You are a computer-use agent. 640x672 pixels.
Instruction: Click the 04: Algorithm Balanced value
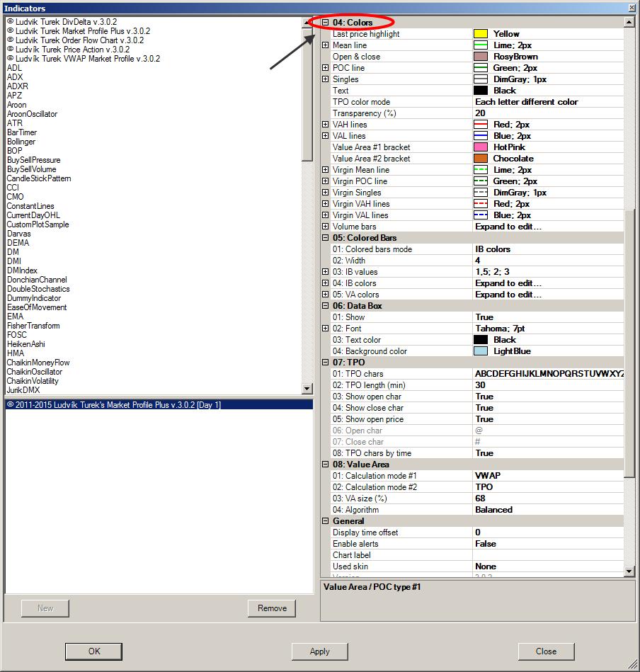pyautogui.click(x=548, y=510)
